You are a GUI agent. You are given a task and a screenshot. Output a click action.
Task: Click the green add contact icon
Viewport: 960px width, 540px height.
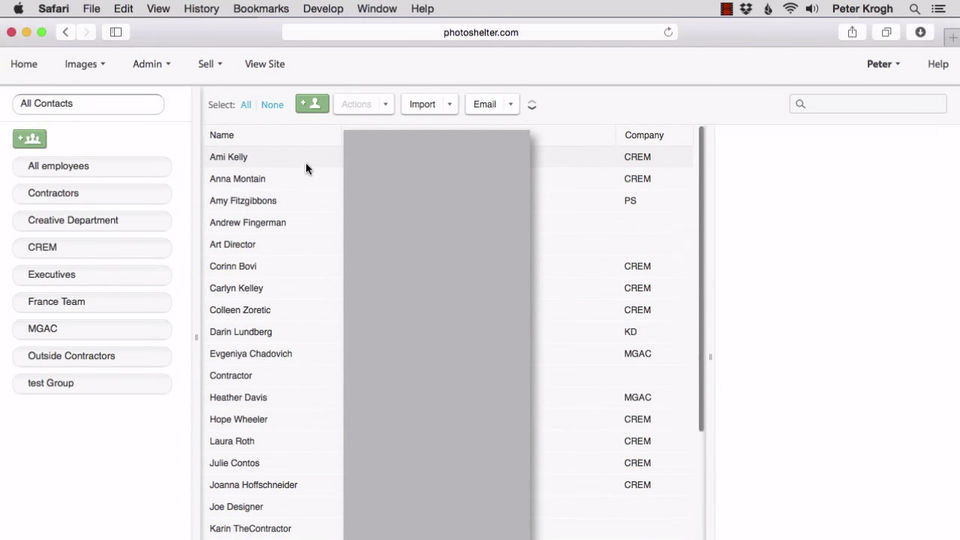(x=312, y=103)
